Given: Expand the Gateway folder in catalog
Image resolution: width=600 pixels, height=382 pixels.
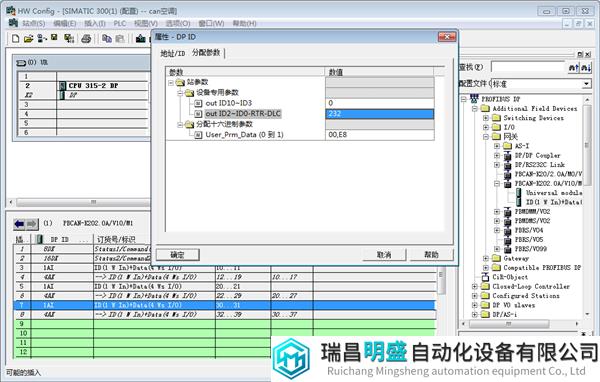Looking at the screenshot, I should coord(486,258).
